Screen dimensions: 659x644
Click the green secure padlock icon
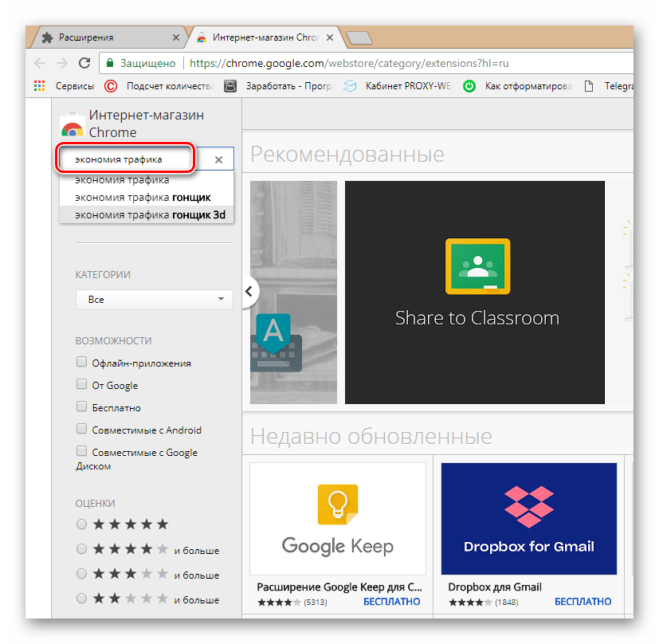[110, 63]
